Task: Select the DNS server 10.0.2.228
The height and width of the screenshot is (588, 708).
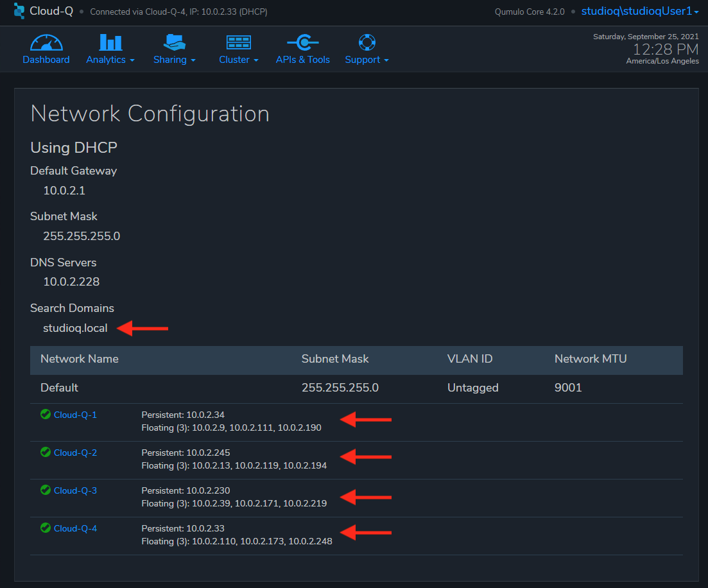Action: (71, 282)
